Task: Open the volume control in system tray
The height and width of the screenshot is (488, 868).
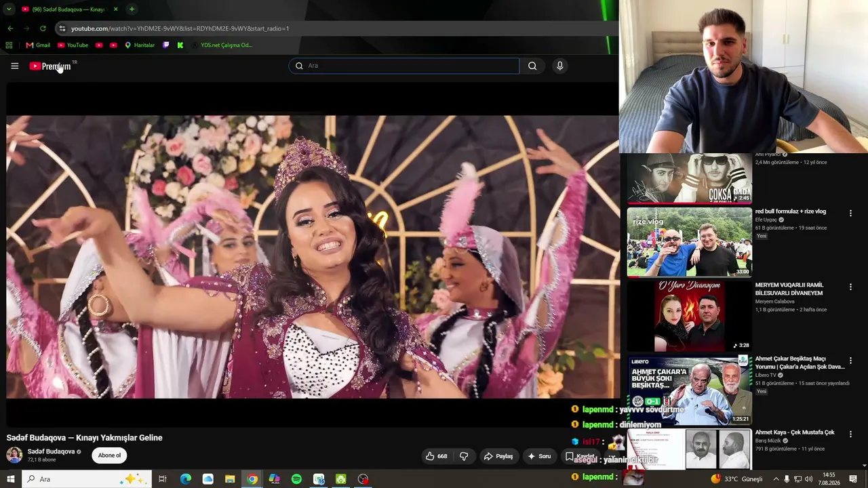Action: pos(808,479)
